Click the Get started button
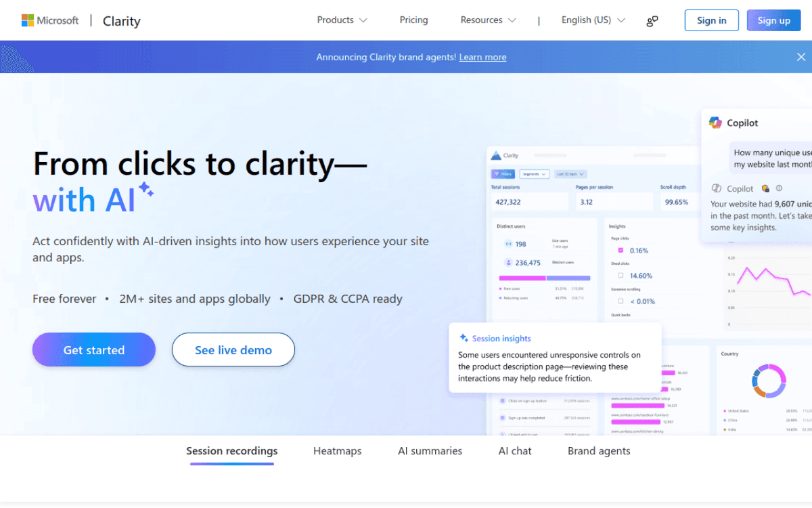Viewport: 812px width, 508px height. point(93,350)
